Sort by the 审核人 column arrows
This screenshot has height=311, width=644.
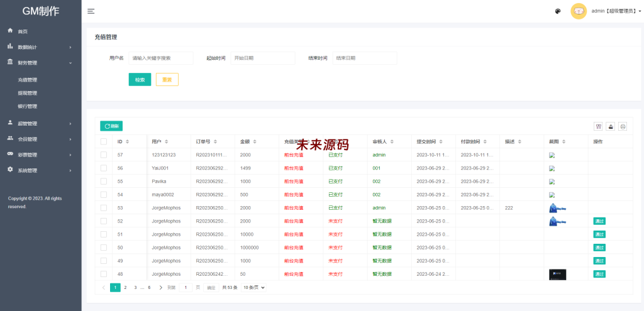392,141
